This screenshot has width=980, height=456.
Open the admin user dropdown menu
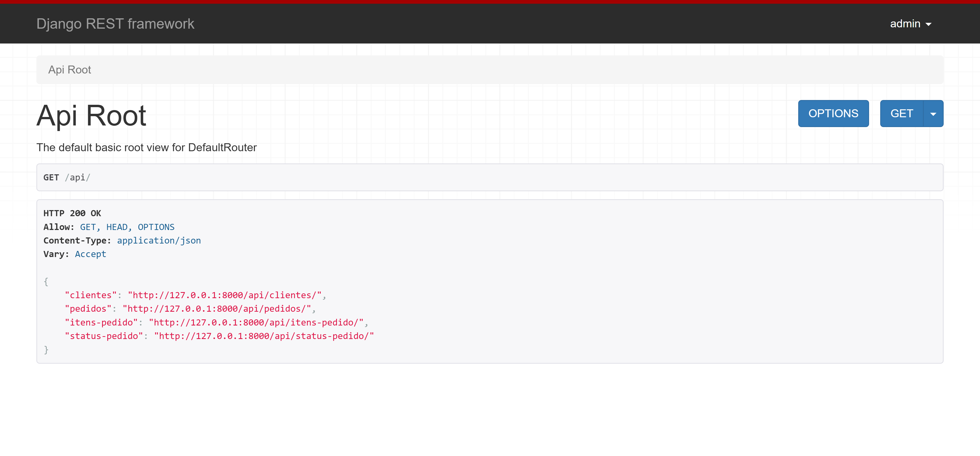coord(905,24)
